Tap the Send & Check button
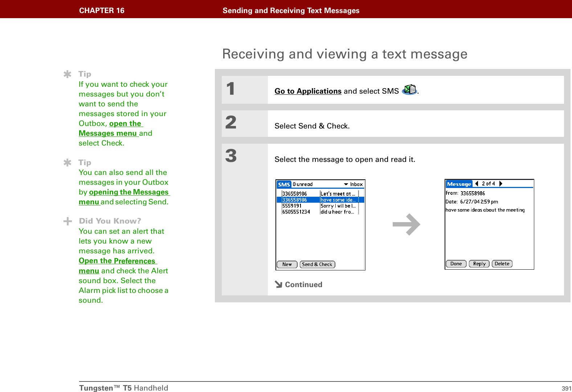Viewport: 572px width, 392px height. [x=317, y=264]
